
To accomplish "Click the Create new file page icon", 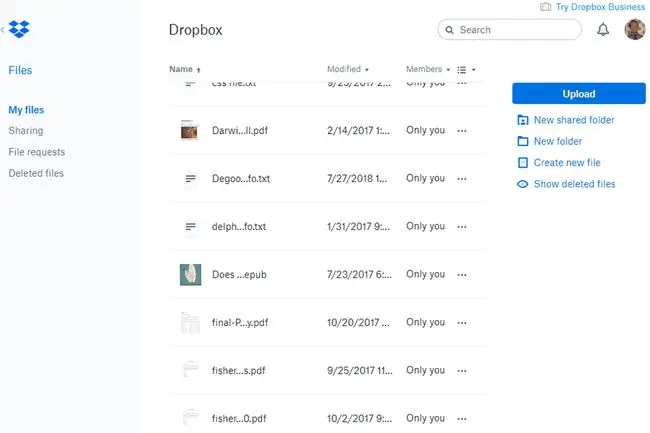I will pos(523,162).
